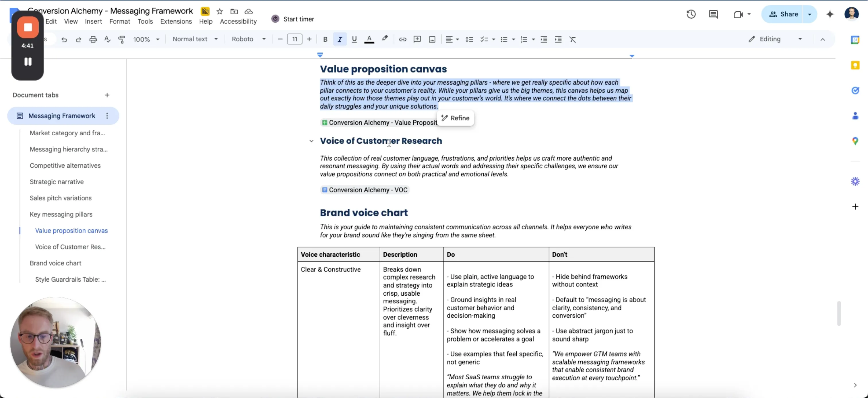Open the version history clock icon
The height and width of the screenshot is (398, 868).
click(x=691, y=14)
